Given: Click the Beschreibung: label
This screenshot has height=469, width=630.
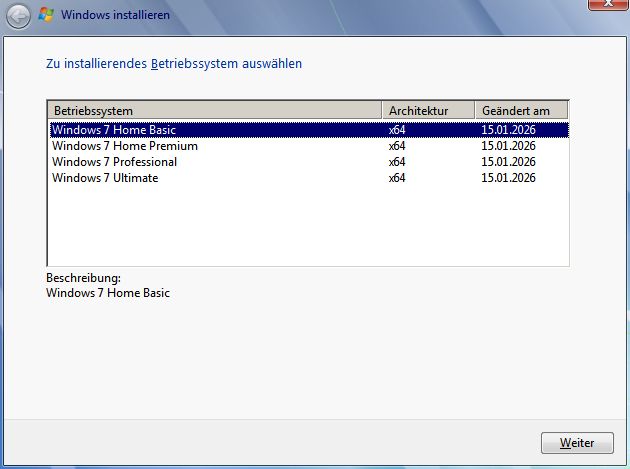Looking at the screenshot, I should tap(83, 278).
